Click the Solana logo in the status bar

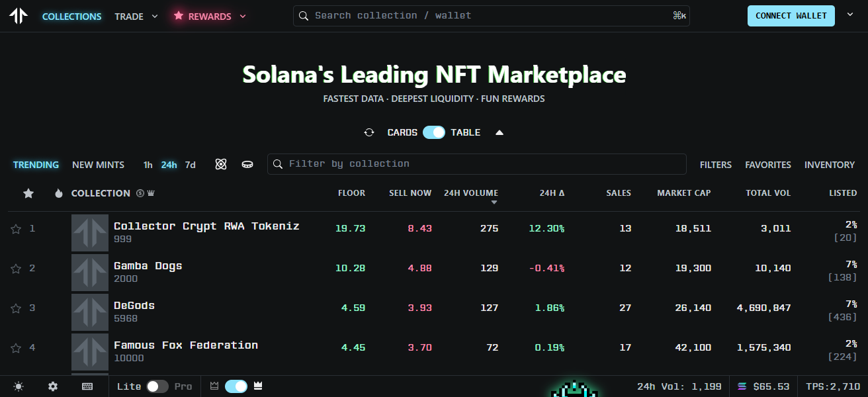coord(742,386)
